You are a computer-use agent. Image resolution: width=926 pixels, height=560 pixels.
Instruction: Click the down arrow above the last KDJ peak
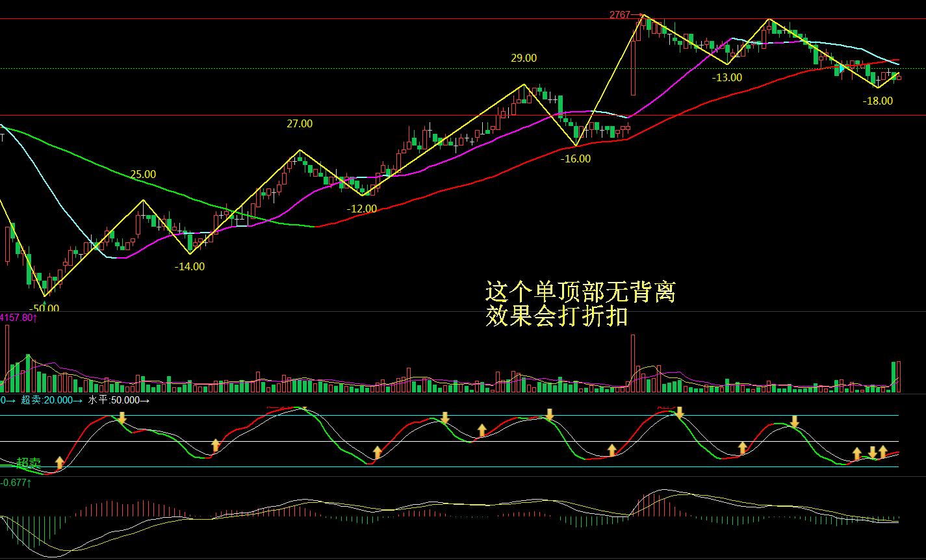point(795,421)
